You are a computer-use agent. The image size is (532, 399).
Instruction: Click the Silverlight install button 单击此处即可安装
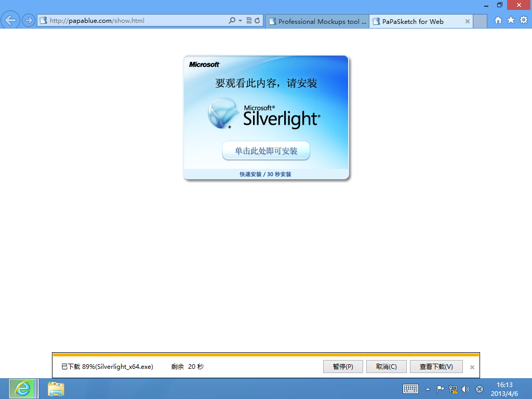[266, 151]
